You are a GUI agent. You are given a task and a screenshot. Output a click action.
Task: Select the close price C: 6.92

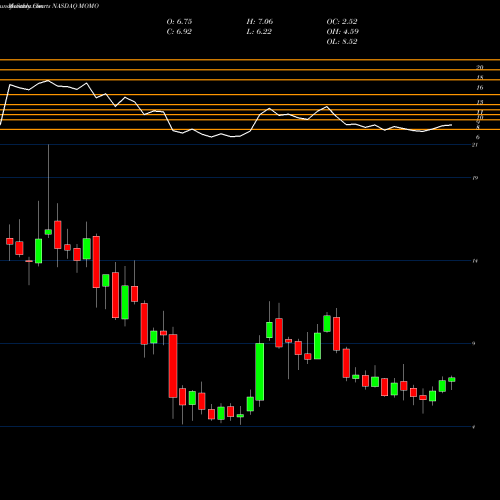pos(179,32)
